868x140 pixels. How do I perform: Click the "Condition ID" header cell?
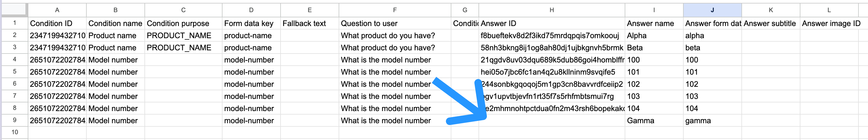click(x=57, y=23)
